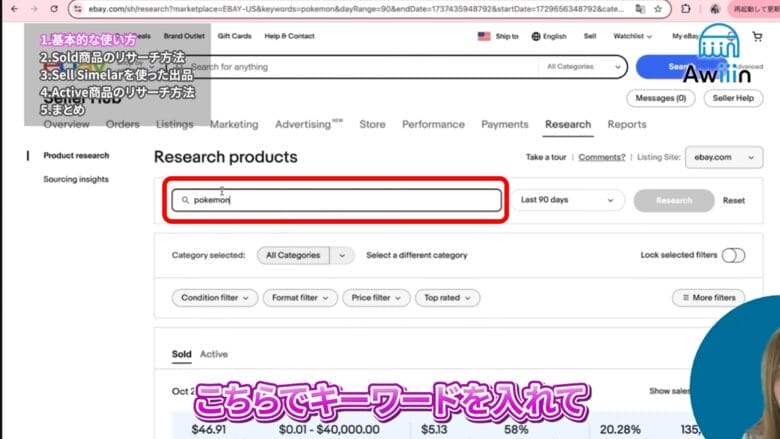This screenshot has width=780, height=439.
Task: Click the magnifier icon in research field
Action: tap(185, 200)
